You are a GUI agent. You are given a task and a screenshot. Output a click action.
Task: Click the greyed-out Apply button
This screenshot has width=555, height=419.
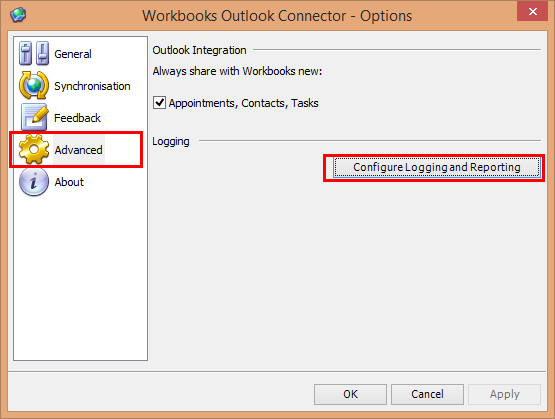pyautogui.click(x=505, y=394)
